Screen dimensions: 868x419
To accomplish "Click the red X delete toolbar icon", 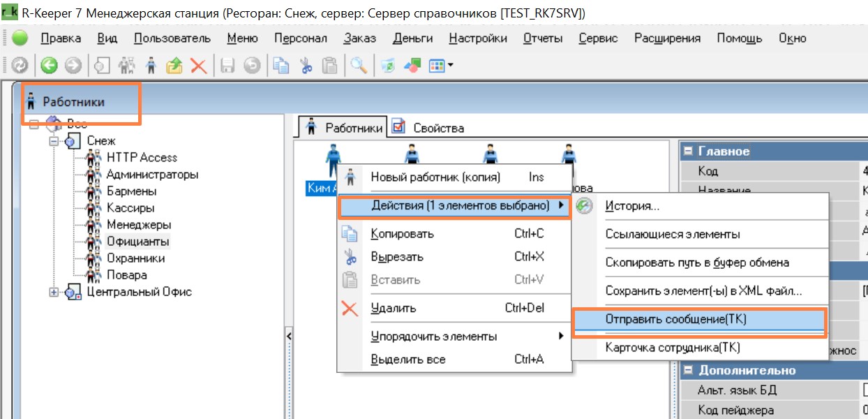I will 198,66.
